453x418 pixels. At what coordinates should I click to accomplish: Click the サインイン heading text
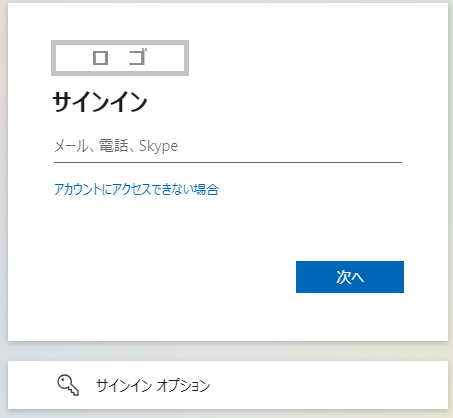(100, 102)
